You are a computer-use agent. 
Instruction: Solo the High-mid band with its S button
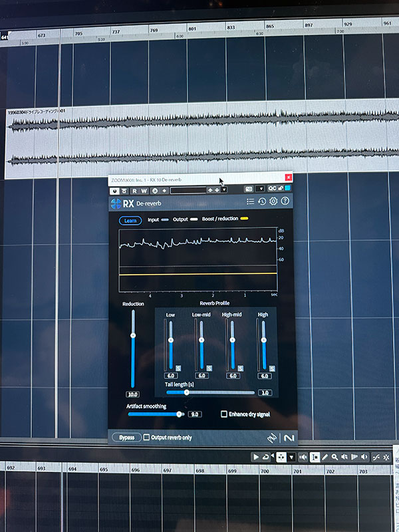point(241,368)
